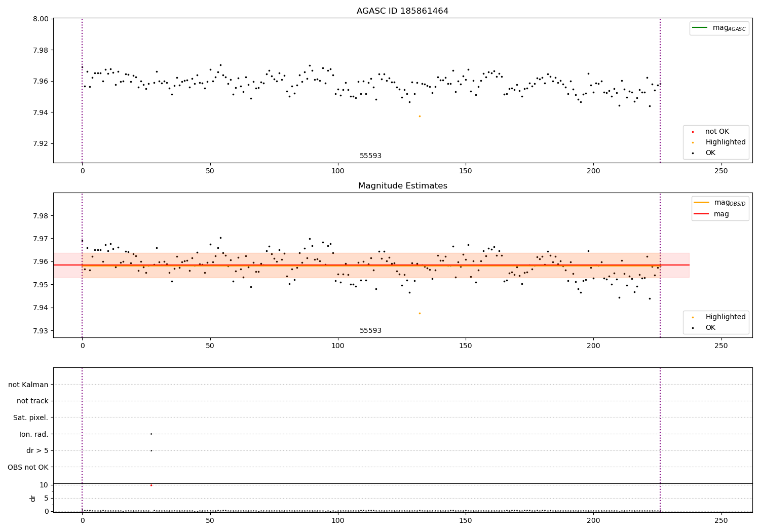Click the 'AGASC ID 185861464' plot title
Image resolution: width=760 pixels, height=532 pixels.
pyautogui.click(x=402, y=11)
